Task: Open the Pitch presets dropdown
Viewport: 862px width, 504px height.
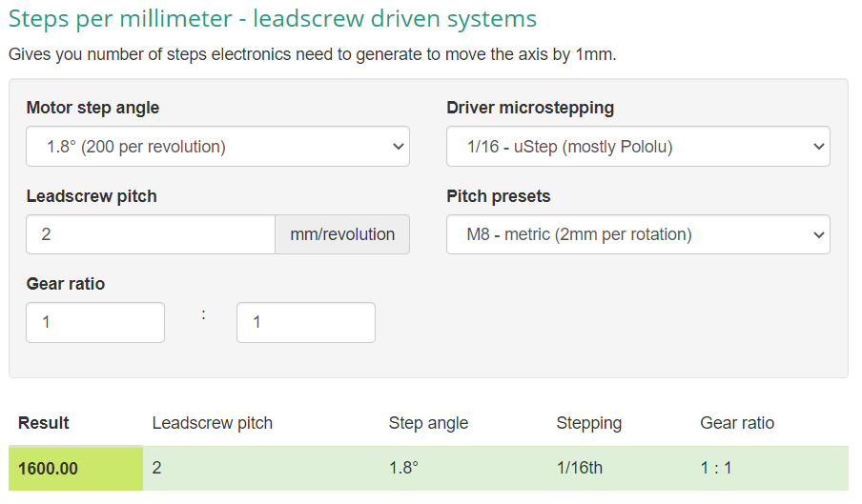Action: pos(637,234)
